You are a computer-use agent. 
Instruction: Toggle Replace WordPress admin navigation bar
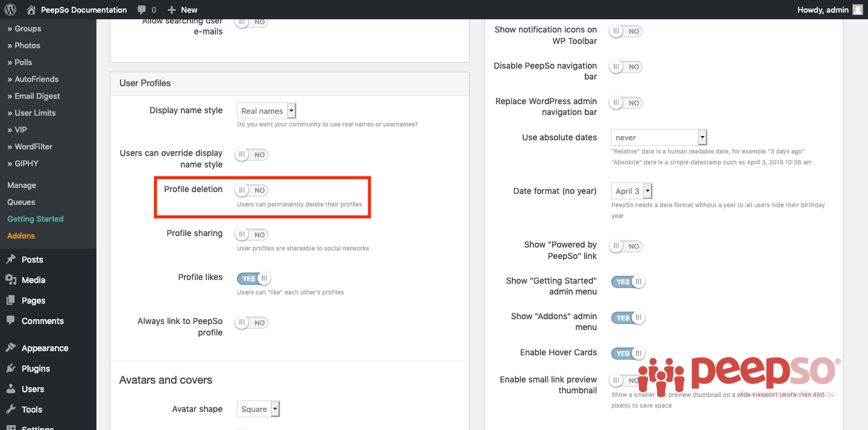(x=626, y=103)
